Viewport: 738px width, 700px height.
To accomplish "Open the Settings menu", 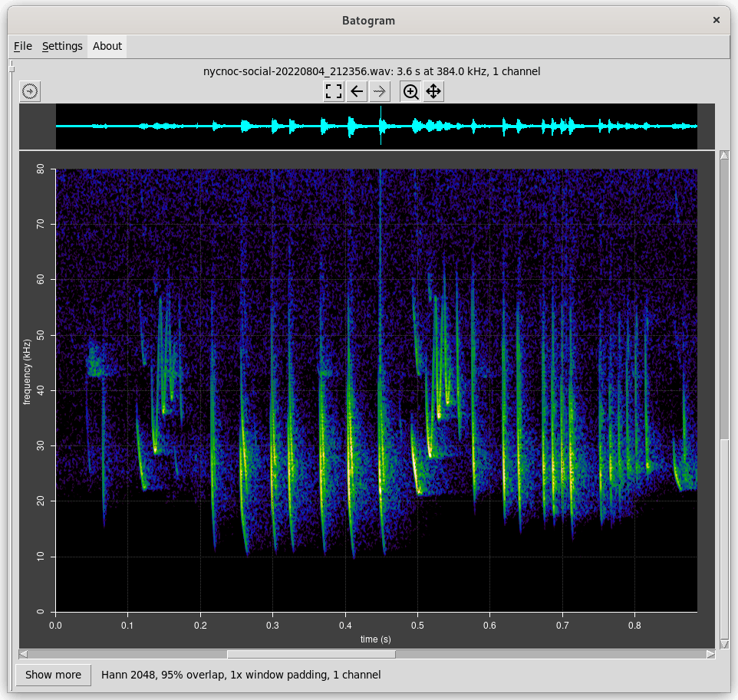I will tap(62, 46).
